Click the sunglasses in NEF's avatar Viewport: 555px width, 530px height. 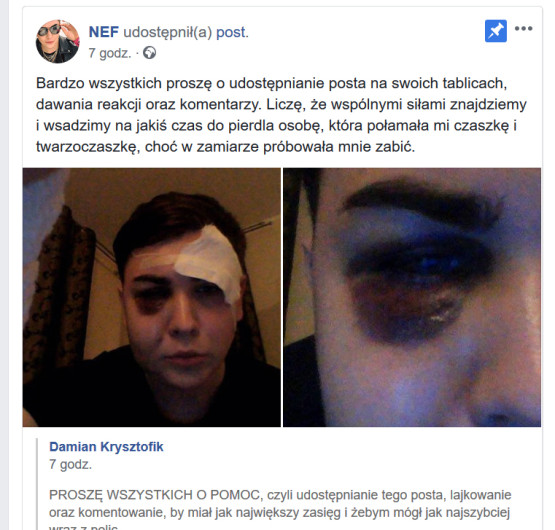click(50, 30)
